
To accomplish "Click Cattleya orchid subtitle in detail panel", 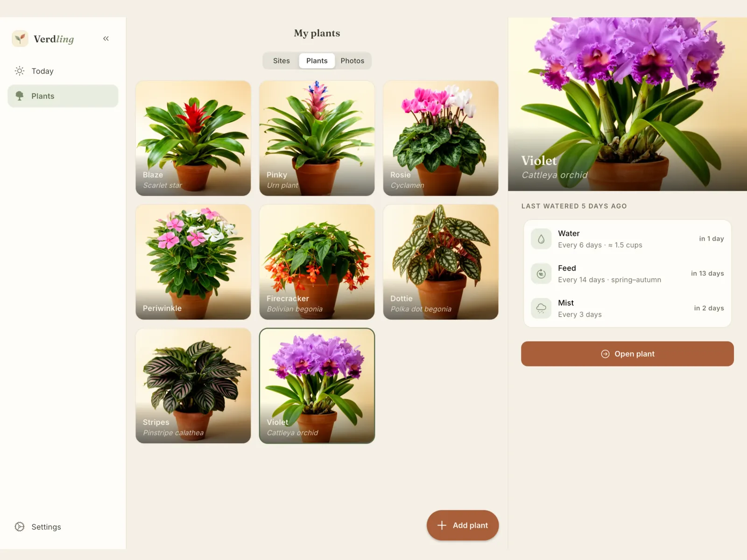I will point(555,175).
